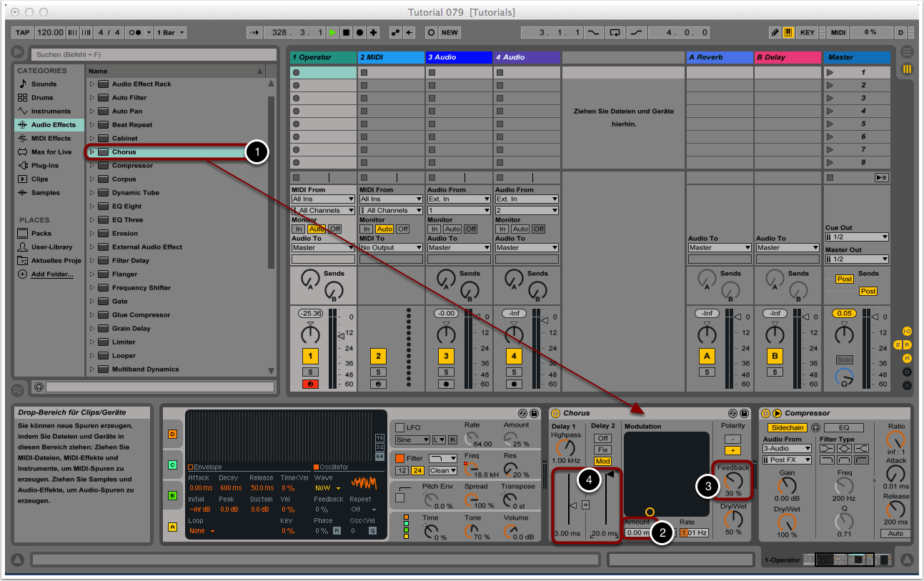Image resolution: width=924 pixels, height=581 pixels.
Task: Click the transport Record button
Action: (359, 33)
